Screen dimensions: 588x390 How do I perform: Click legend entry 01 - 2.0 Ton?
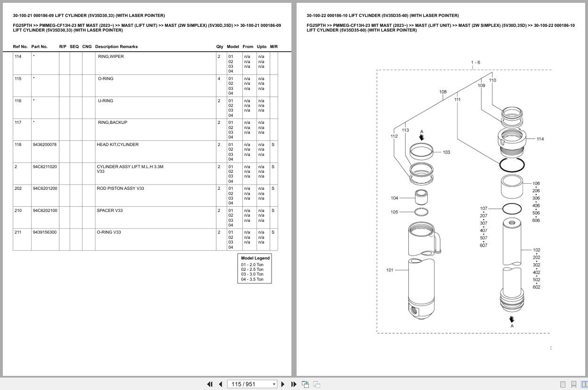(252, 265)
